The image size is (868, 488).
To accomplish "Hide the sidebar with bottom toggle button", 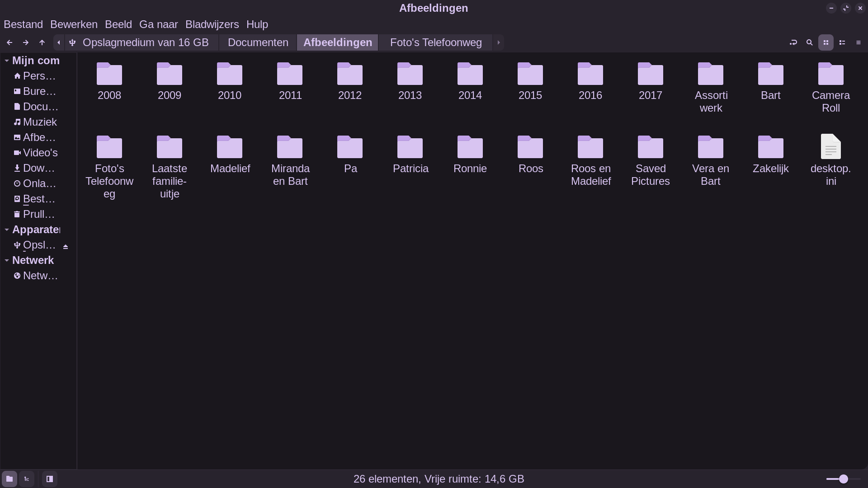I will pos(50,479).
